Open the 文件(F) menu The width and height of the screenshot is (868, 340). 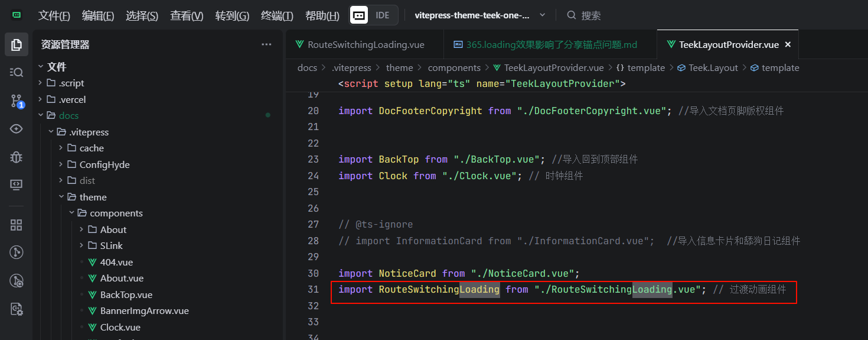pyautogui.click(x=54, y=15)
